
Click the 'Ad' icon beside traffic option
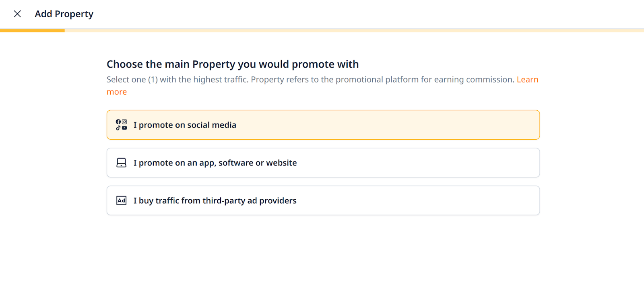[x=121, y=200]
